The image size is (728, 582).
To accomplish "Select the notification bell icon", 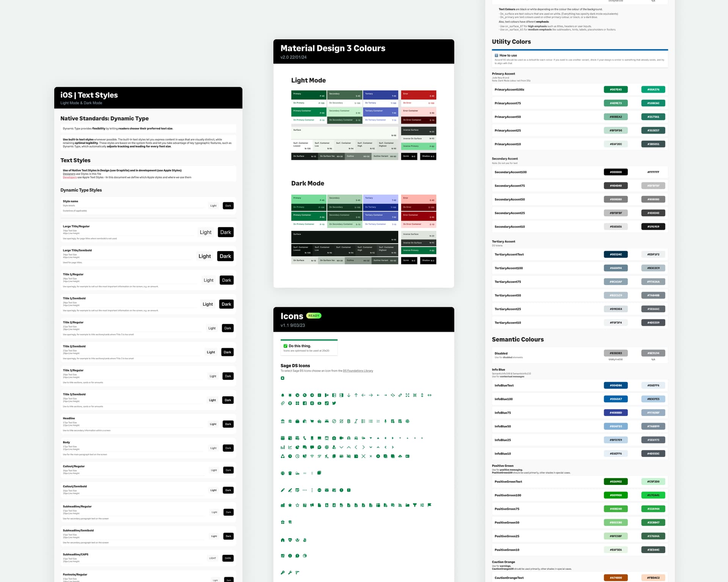I will 282,395.
